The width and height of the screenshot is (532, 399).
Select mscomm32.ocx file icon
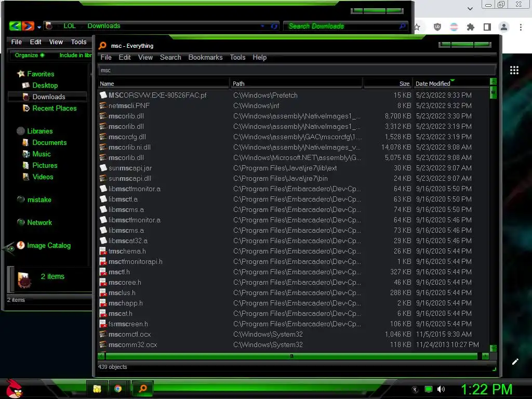103,344
